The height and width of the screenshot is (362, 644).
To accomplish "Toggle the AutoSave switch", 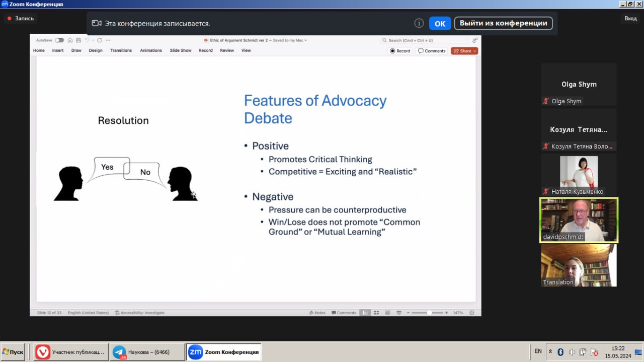I will [x=59, y=40].
